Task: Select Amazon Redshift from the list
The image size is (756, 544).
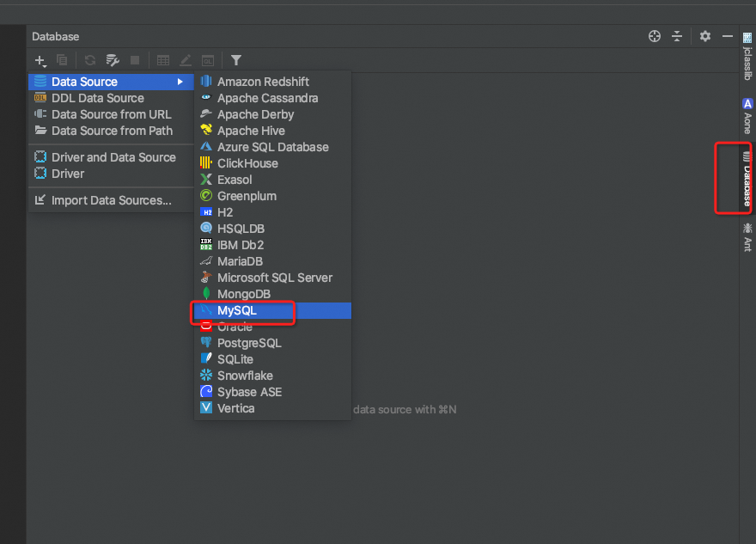Action: pos(273,82)
